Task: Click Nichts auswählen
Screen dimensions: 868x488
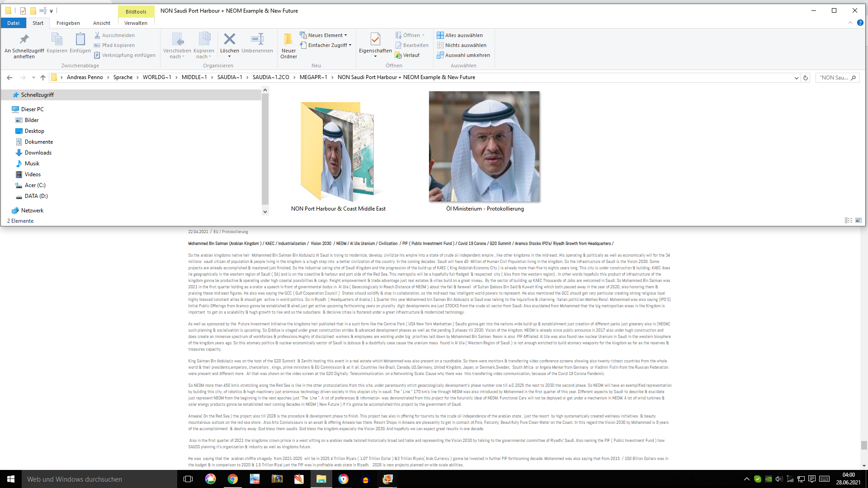Action: point(462,45)
